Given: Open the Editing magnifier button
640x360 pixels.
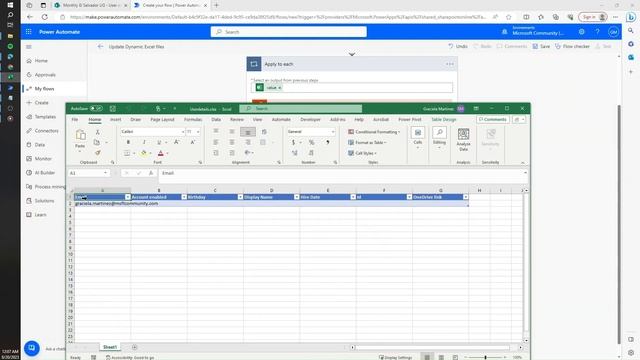Looking at the screenshot, I should pyautogui.click(x=440, y=137).
